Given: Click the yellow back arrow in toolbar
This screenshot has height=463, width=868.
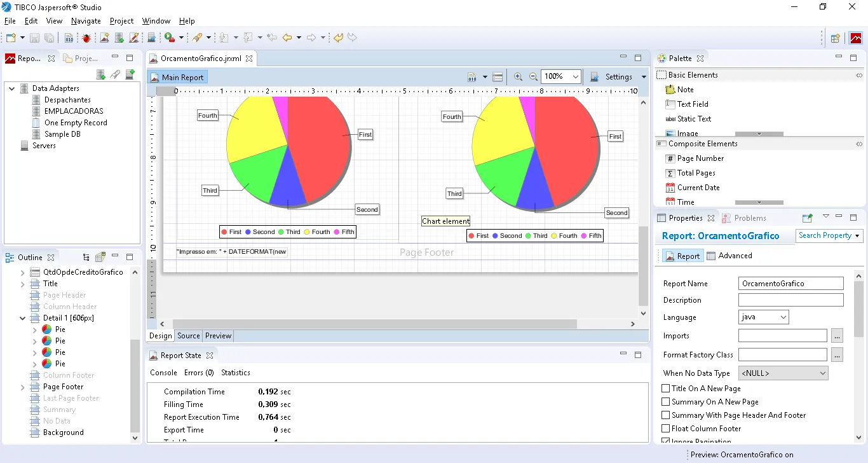Looking at the screenshot, I should pyautogui.click(x=287, y=38).
